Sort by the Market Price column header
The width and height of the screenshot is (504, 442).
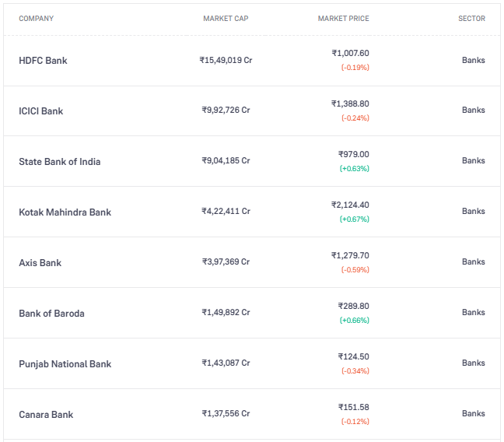[x=343, y=19]
